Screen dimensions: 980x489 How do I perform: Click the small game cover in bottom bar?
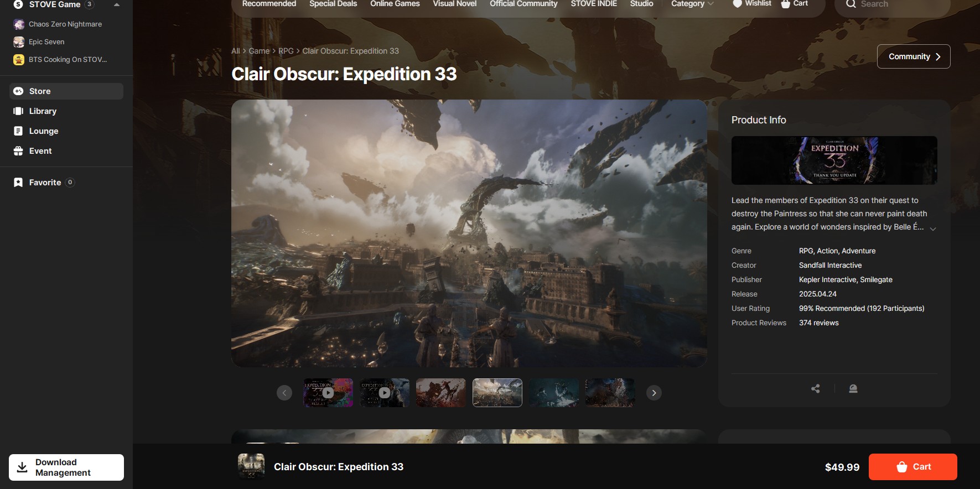point(251,467)
